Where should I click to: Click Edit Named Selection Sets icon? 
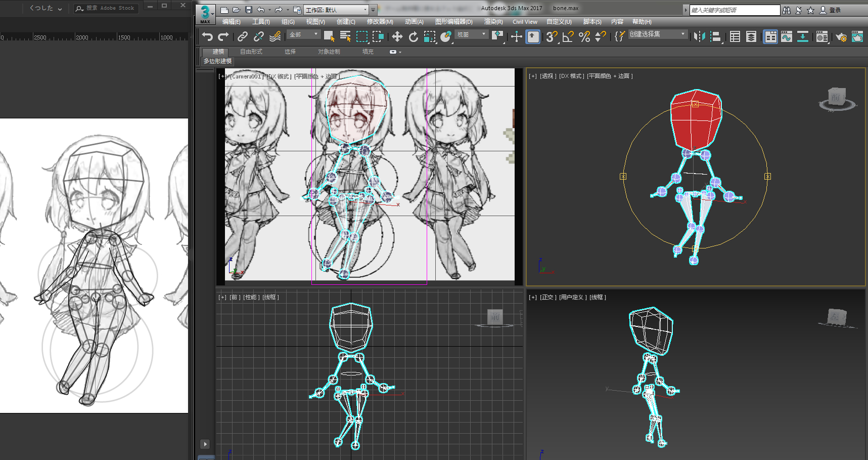[620, 36]
